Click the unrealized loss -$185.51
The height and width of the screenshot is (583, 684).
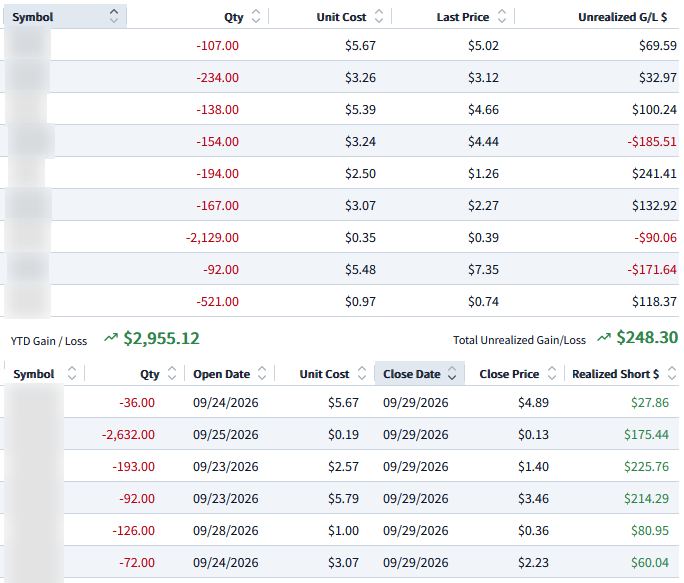pos(652,141)
